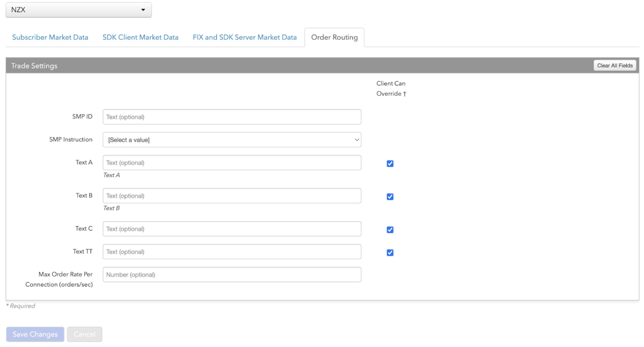
Task: Click into the Text A input field
Action: (232, 163)
